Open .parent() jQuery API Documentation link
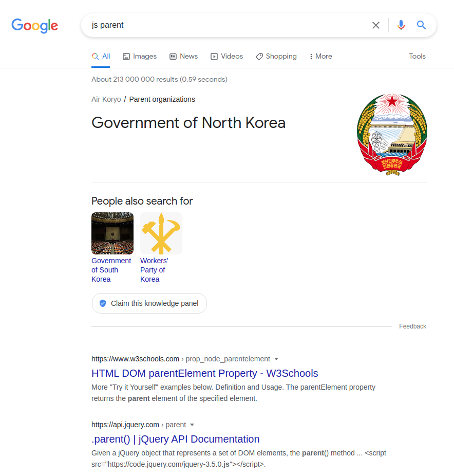Image resolution: width=454 pixels, height=476 pixels. coord(175,439)
